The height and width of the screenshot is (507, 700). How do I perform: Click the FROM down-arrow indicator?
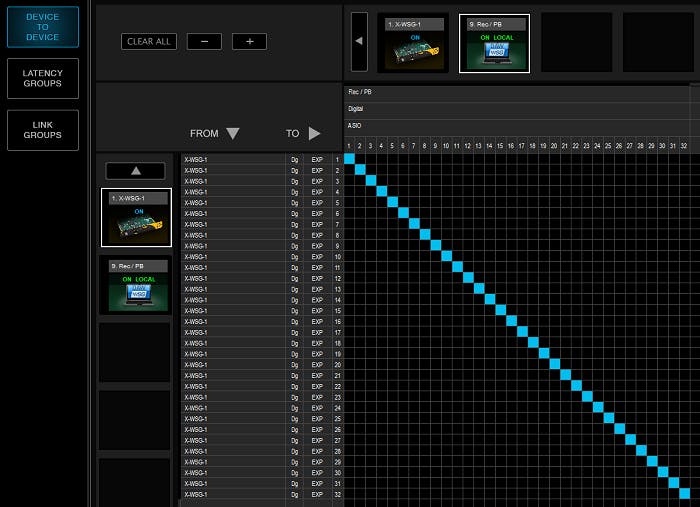pos(233,133)
